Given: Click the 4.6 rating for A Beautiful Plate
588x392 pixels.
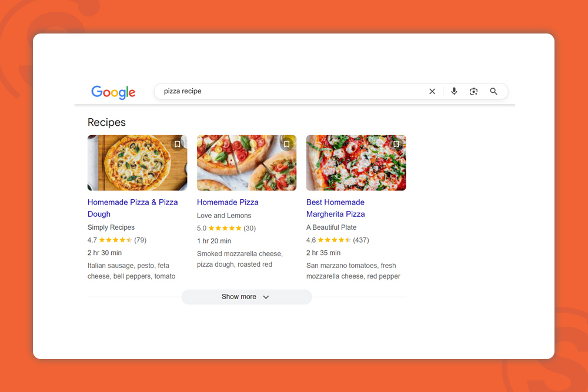Looking at the screenshot, I should point(338,240).
